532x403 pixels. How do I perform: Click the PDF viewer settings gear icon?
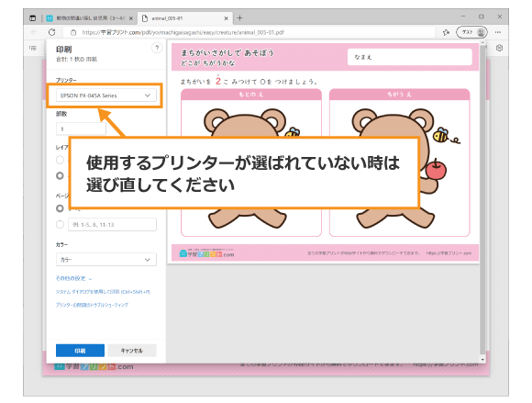[x=499, y=48]
